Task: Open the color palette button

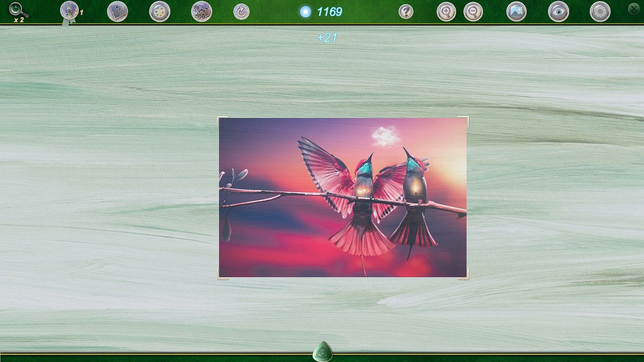Action: point(160,12)
